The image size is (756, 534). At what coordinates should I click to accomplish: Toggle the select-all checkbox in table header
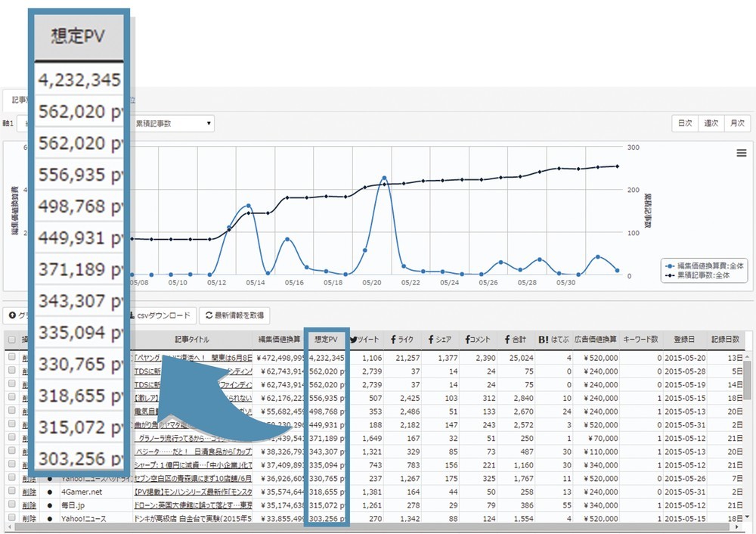pos(11,340)
